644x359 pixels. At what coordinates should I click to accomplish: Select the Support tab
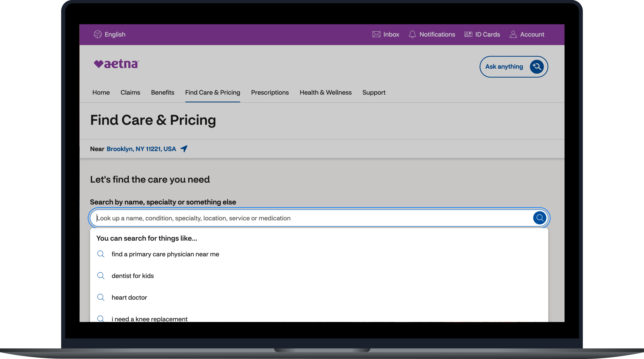pos(374,92)
